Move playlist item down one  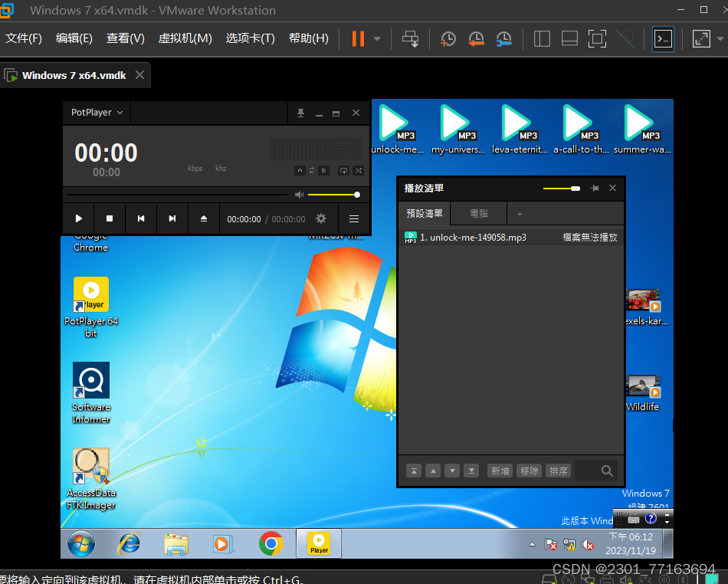pyautogui.click(x=452, y=471)
